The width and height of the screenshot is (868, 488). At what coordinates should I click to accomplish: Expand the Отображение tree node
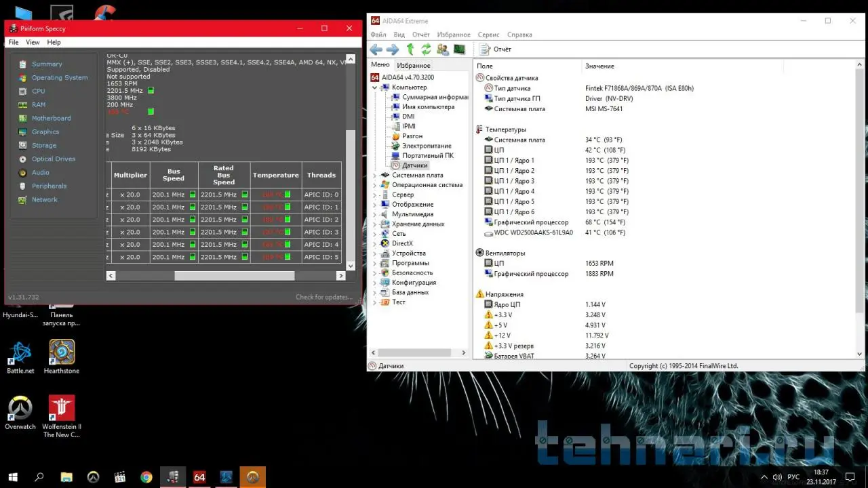[x=374, y=204]
